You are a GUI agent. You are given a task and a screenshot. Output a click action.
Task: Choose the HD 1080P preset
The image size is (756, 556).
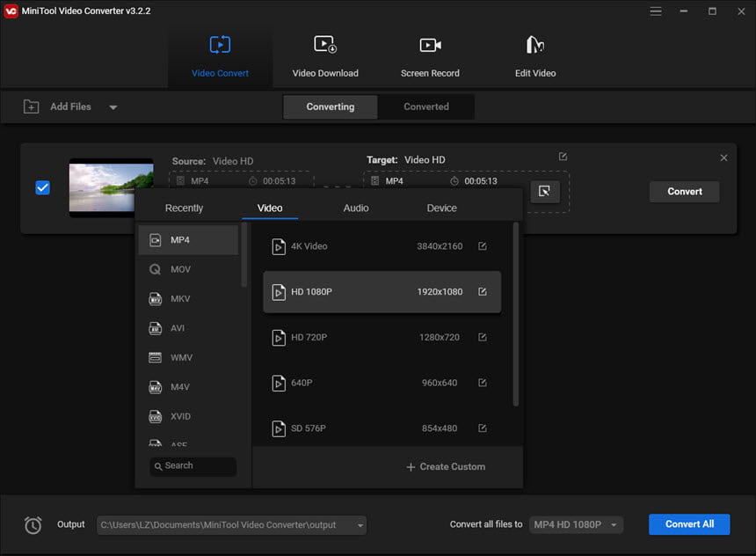coord(382,291)
